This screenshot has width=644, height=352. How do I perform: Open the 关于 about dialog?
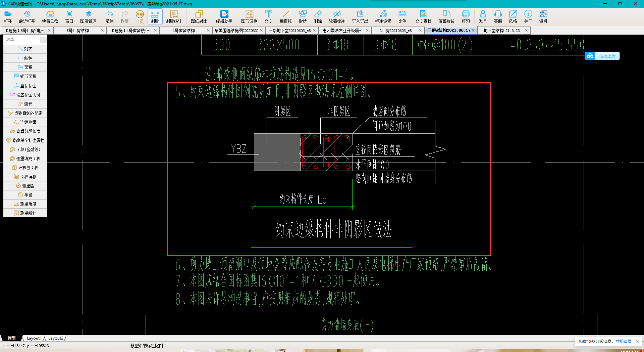pos(528,16)
